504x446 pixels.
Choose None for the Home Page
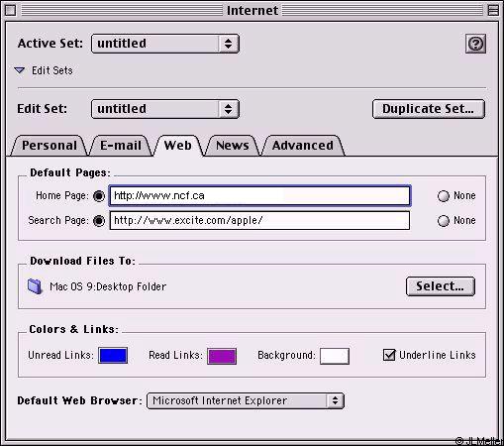point(444,196)
